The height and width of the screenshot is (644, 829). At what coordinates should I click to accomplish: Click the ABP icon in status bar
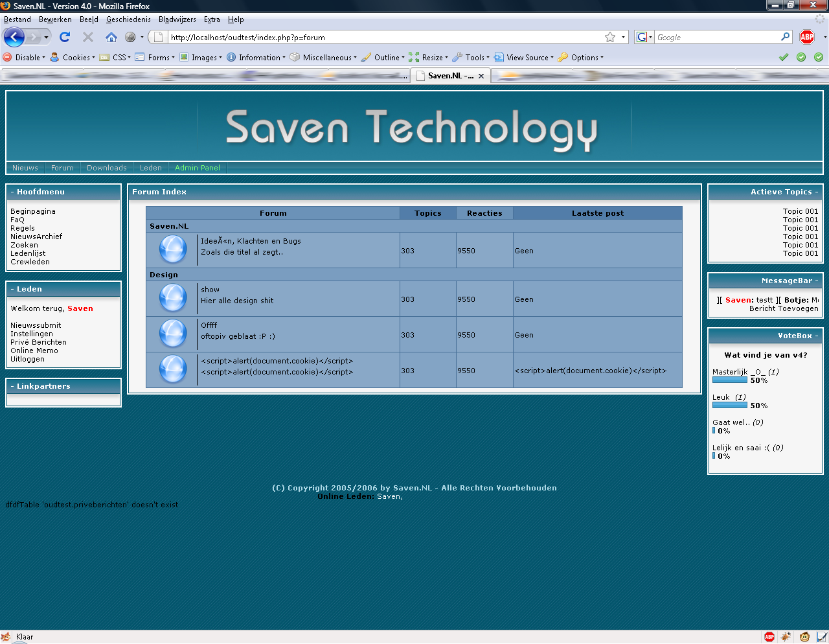tap(769, 637)
